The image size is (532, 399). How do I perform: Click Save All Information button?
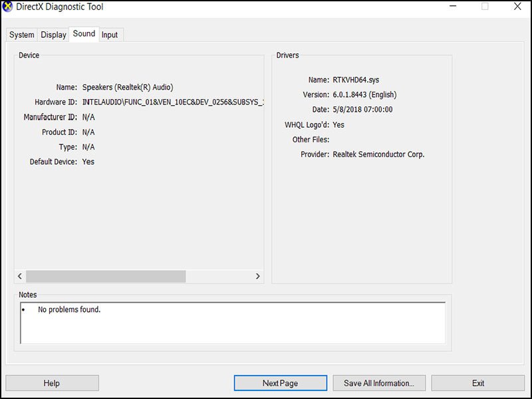click(x=379, y=383)
